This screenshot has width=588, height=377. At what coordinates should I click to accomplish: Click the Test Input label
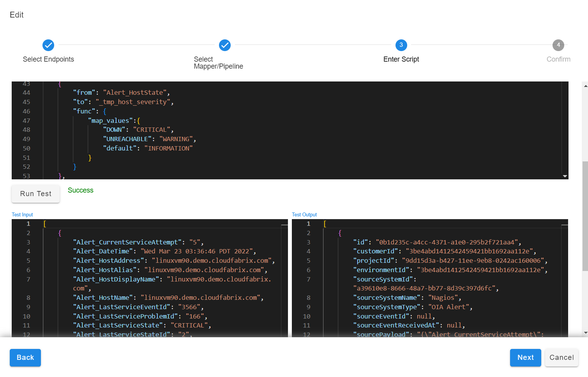point(22,215)
